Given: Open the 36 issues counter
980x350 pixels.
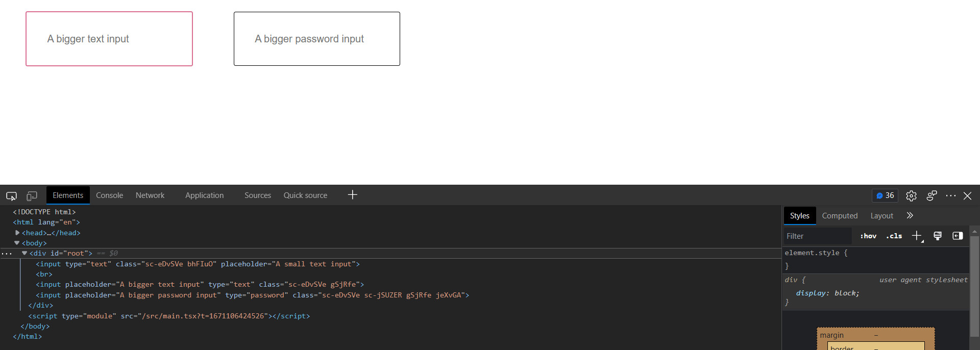Looking at the screenshot, I should [885, 195].
